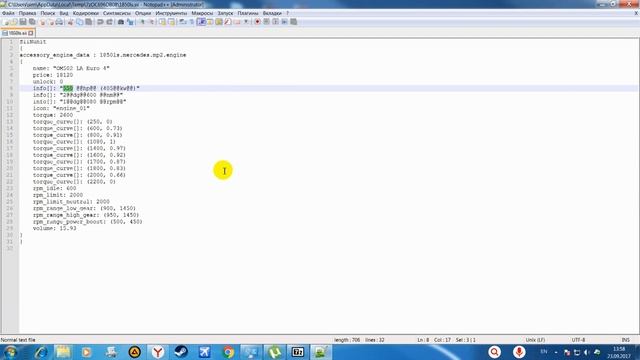This screenshot has height=360, width=640.
Task: Play back the recorded macro icon
Action: 276,22
